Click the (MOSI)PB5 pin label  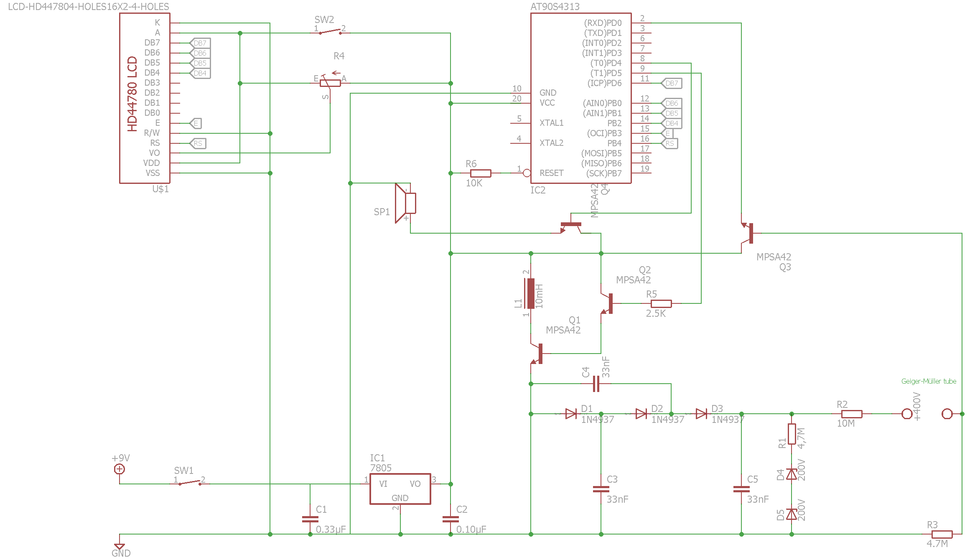point(601,153)
